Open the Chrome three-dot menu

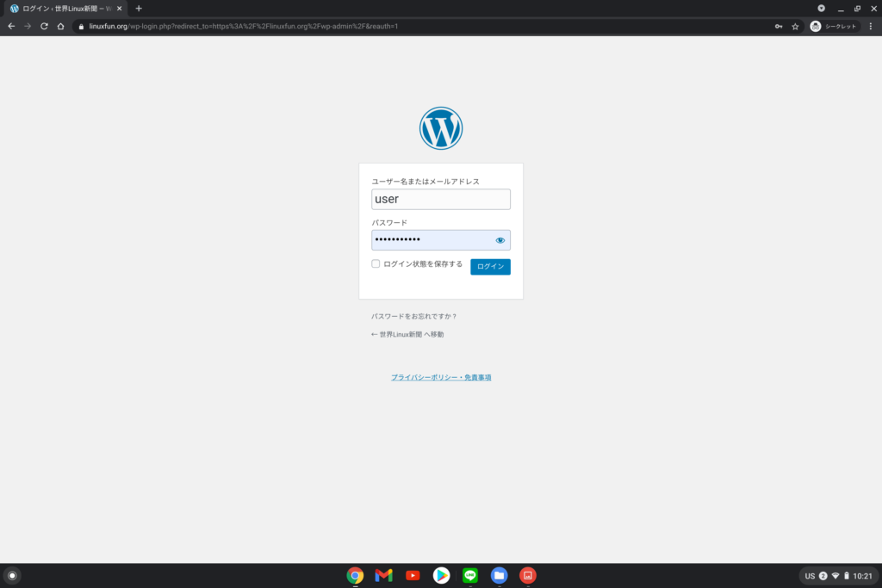pyautogui.click(x=871, y=27)
